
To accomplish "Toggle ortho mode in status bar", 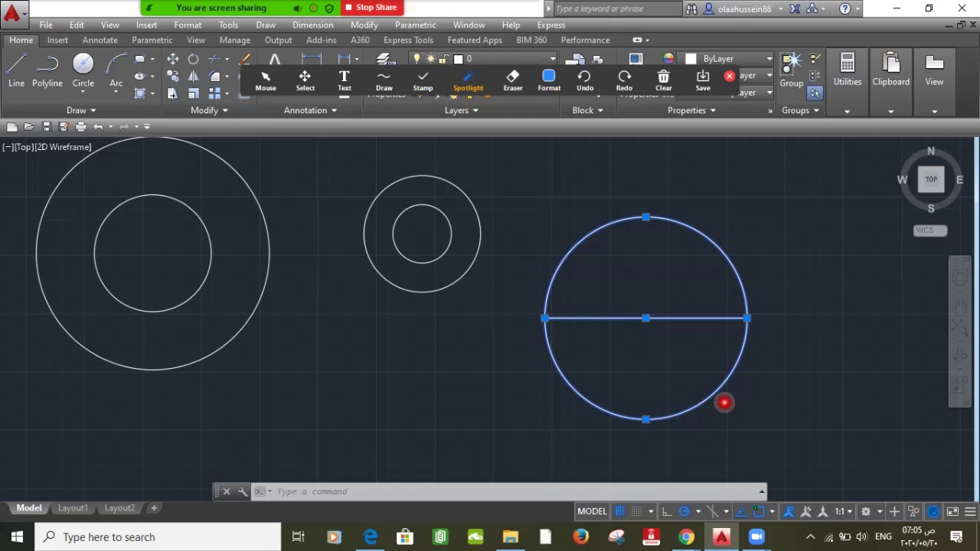I will coord(667,511).
